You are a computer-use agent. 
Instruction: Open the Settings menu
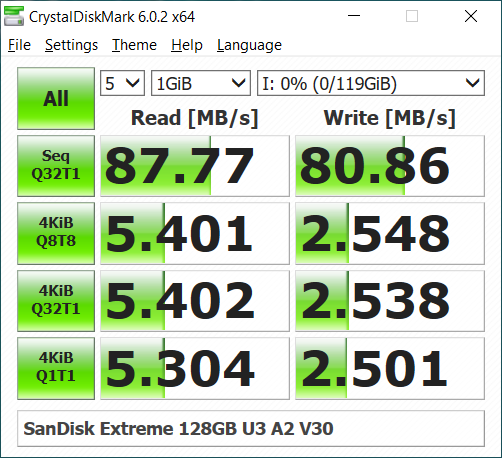[71, 45]
